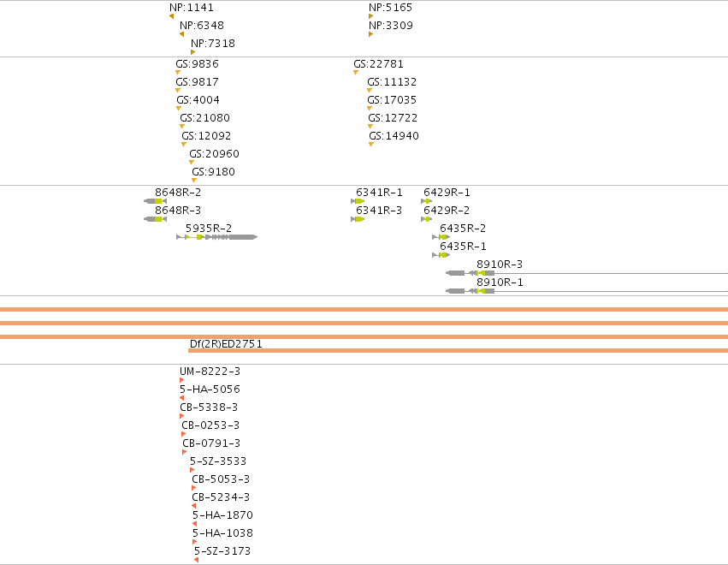The width and height of the screenshot is (728, 565).
Task: Select the GS:12092 label
Action: click(x=206, y=135)
